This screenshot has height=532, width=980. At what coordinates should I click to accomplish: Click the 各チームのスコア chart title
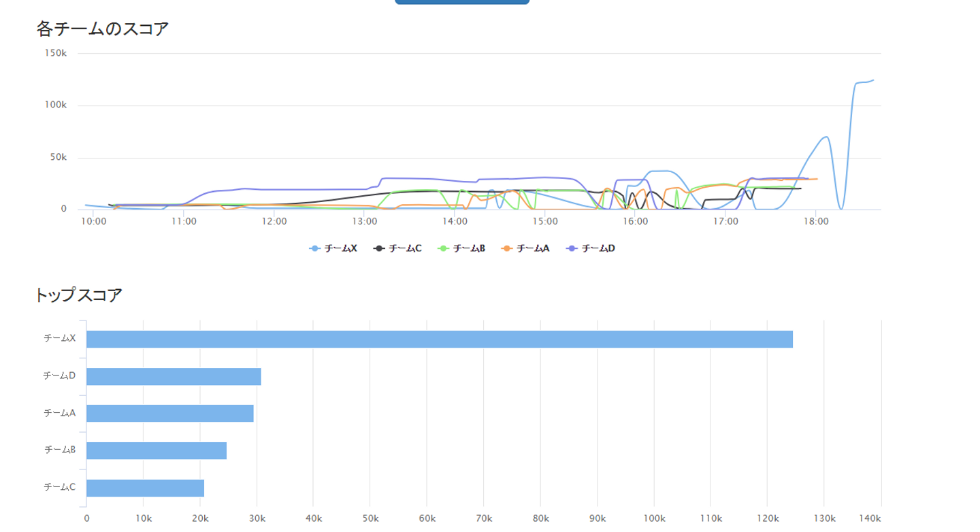[102, 29]
